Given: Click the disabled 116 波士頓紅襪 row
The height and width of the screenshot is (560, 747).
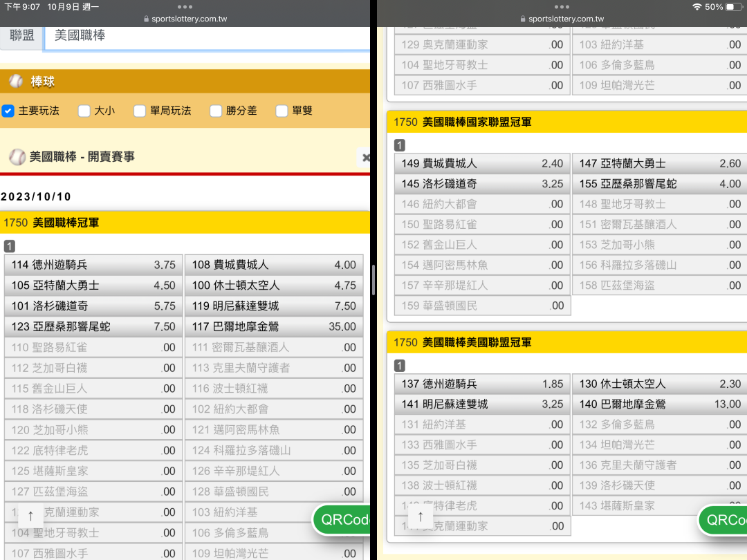Looking at the screenshot, I should [x=274, y=389].
